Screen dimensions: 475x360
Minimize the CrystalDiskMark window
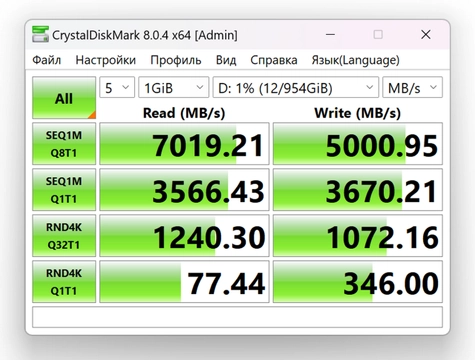pyautogui.click(x=330, y=34)
